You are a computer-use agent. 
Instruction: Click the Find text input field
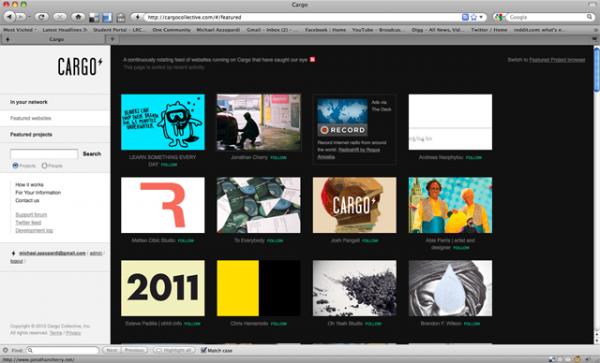tap(63, 350)
